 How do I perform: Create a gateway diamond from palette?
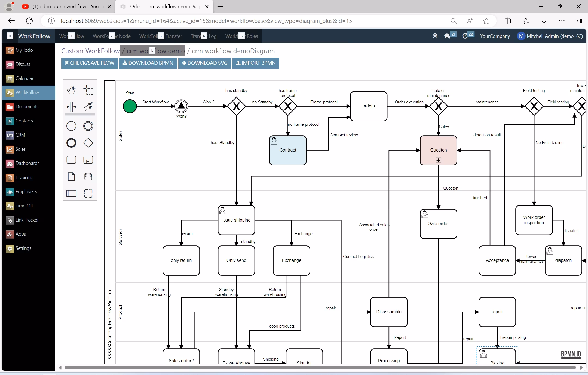tap(88, 143)
